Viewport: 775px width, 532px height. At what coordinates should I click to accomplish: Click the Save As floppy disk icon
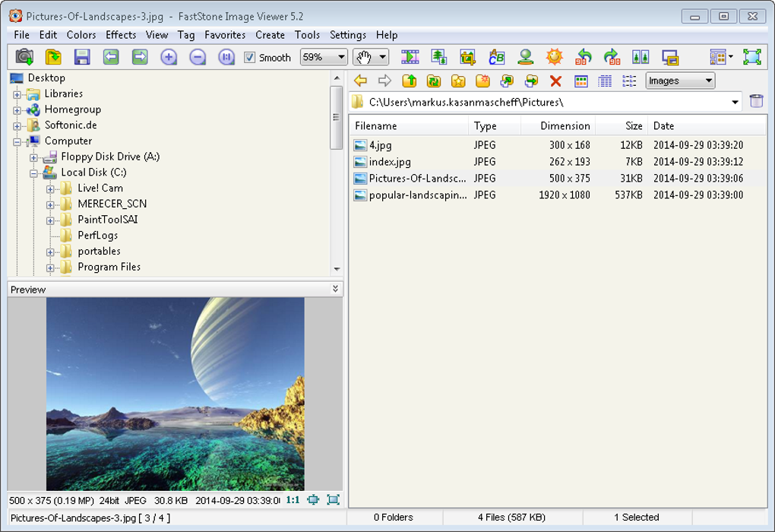coord(82,57)
